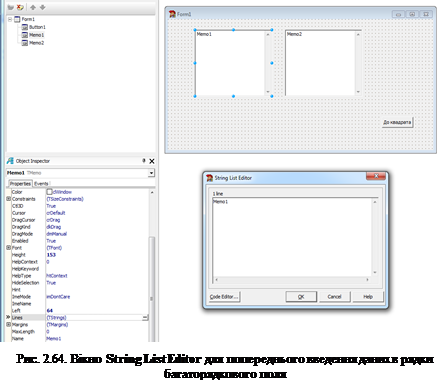This screenshot has width=448, height=386.
Task: Minimize the Form1 designer window
Action: pyautogui.click(x=398, y=14)
